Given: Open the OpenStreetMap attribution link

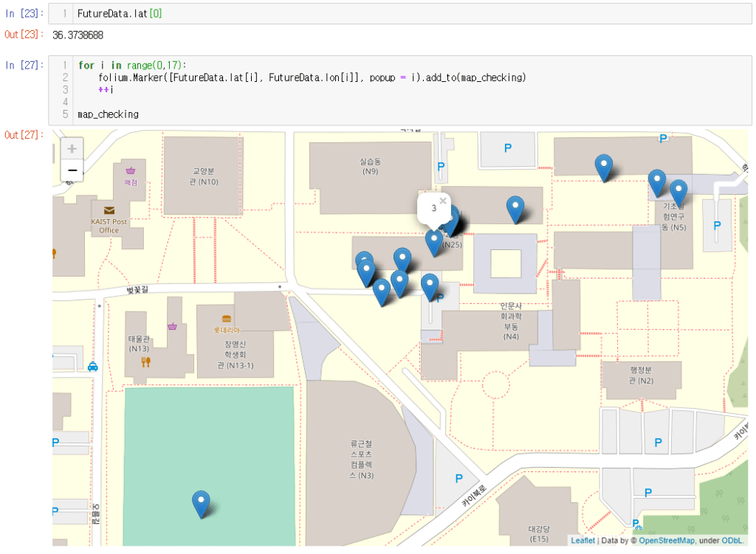Looking at the screenshot, I should pyautogui.click(x=665, y=541).
